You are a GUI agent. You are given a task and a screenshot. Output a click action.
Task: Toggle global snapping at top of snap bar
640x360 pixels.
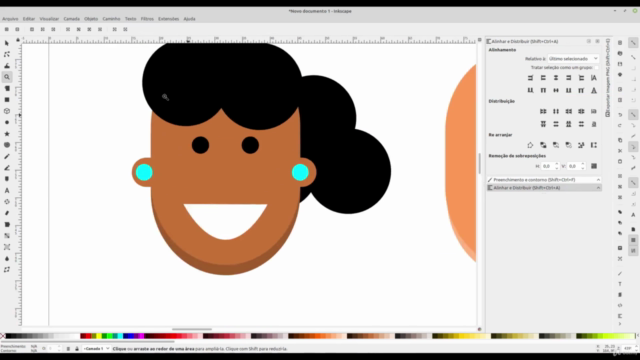point(633,43)
